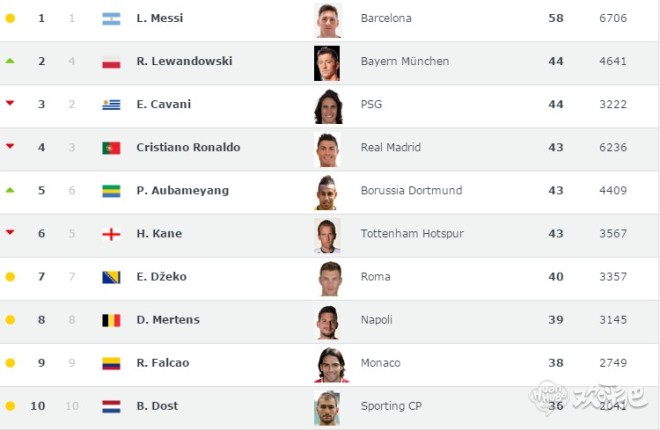The image size is (660, 430).
Task: Click the Gabon flag beside Aubameyang
Action: coord(111,191)
